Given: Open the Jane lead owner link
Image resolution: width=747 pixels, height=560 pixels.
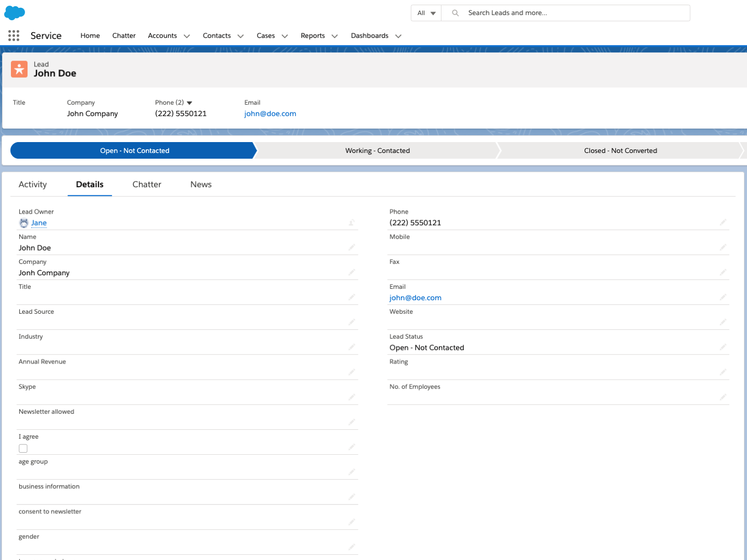Looking at the screenshot, I should (39, 223).
